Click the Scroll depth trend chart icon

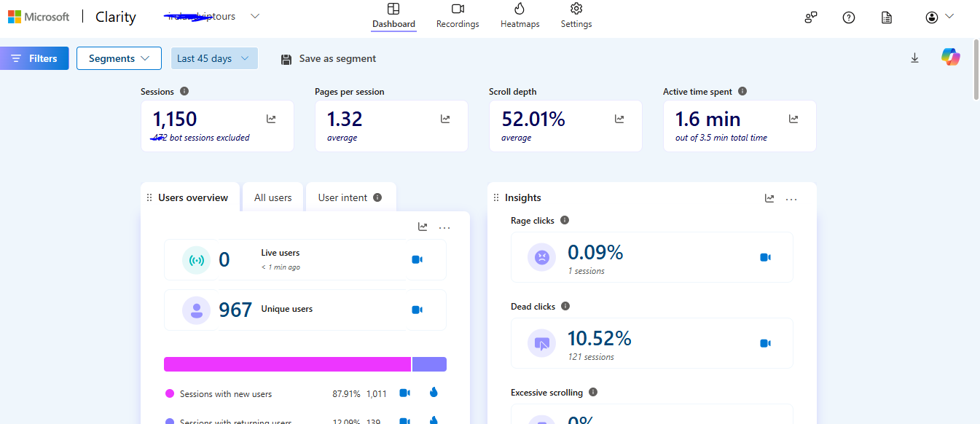click(619, 119)
